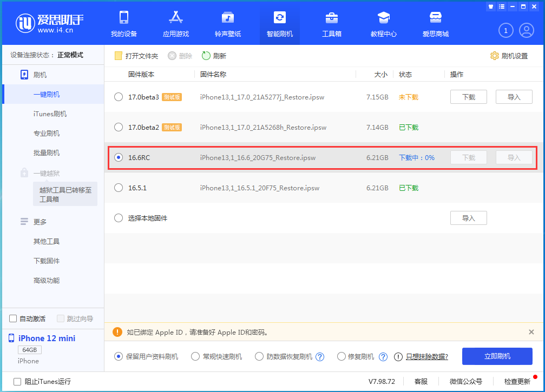
Task: Select the 17.0beta3 firmware radio button
Action: 118,97
